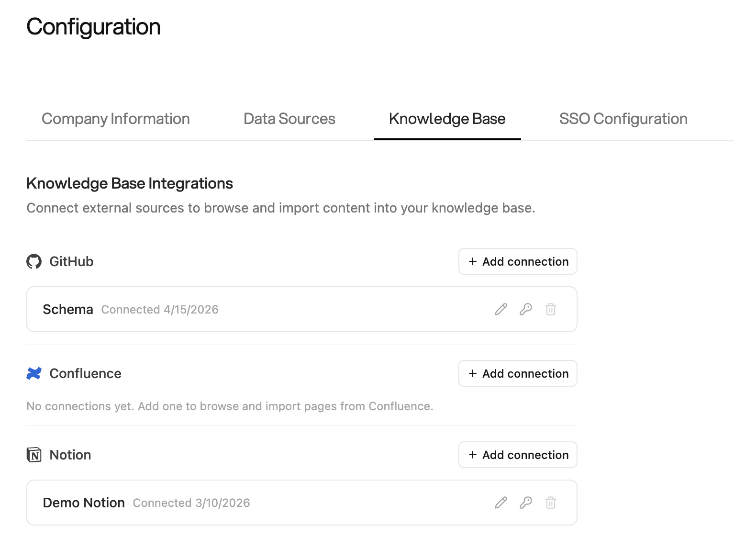Screen dimensions: 734x560
Task: Edit the Schema GitHub connection
Action: point(500,309)
